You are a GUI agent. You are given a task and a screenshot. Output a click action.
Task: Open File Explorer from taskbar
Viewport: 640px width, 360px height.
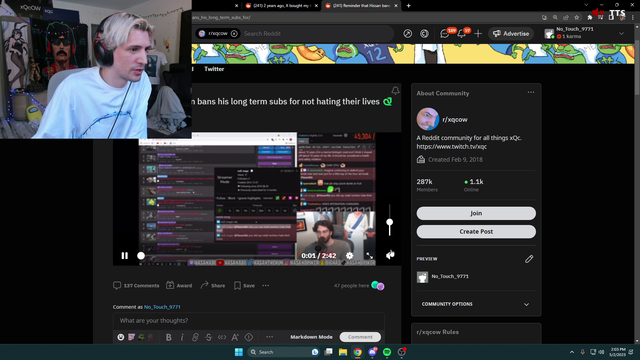pos(342,352)
